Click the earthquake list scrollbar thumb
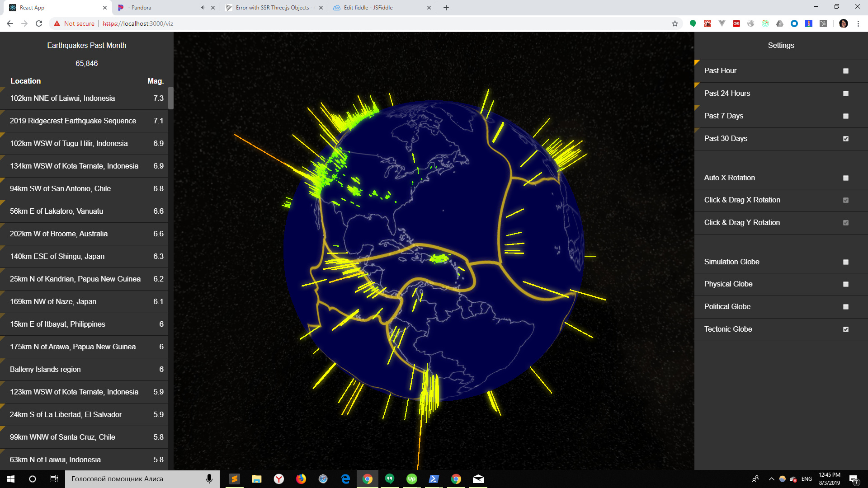This screenshot has height=488, width=868. coord(171,98)
